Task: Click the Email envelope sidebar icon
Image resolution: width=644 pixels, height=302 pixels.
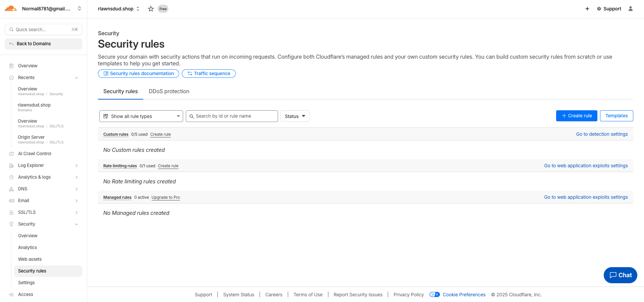Action: 11,200
